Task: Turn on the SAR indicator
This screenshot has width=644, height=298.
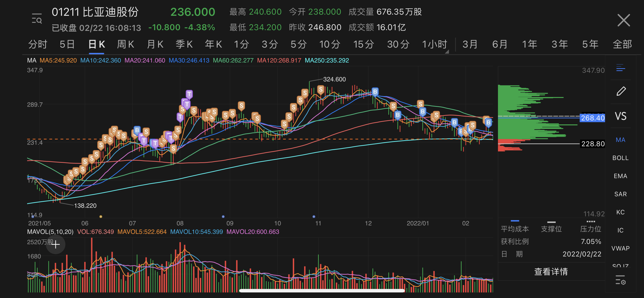Action: coord(620,194)
